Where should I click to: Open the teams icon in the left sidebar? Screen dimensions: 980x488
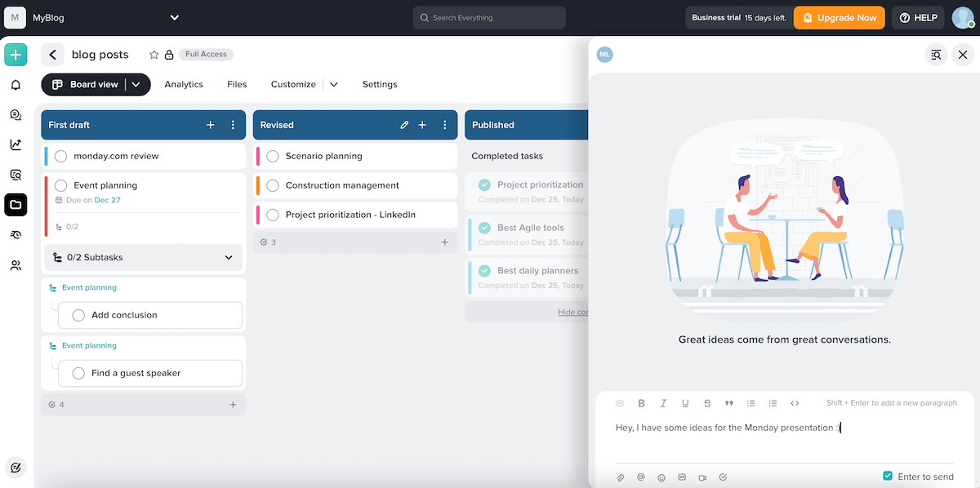pyautogui.click(x=16, y=264)
